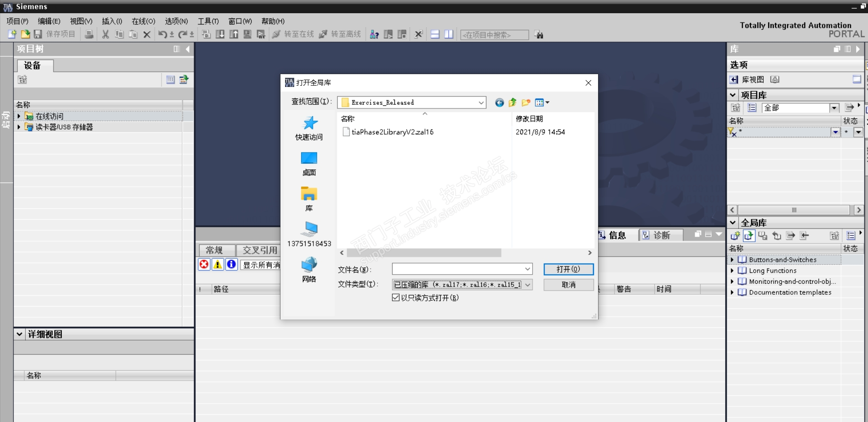Expand the Long Functions library

point(732,271)
